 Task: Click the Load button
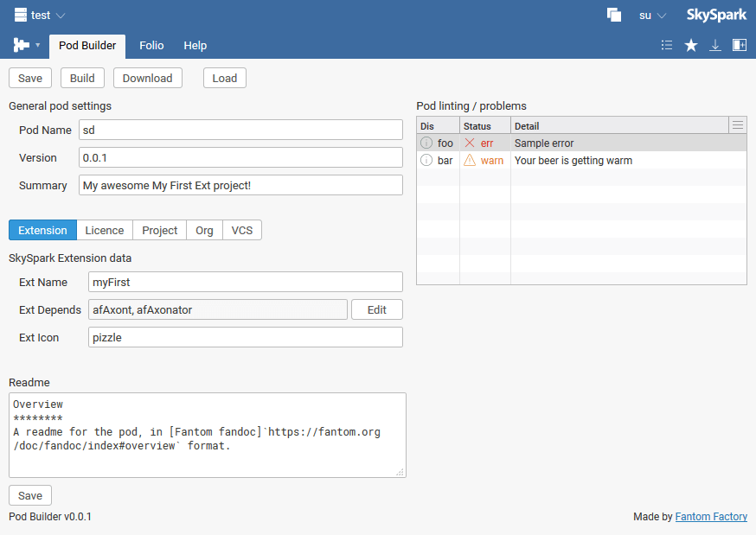(x=225, y=78)
